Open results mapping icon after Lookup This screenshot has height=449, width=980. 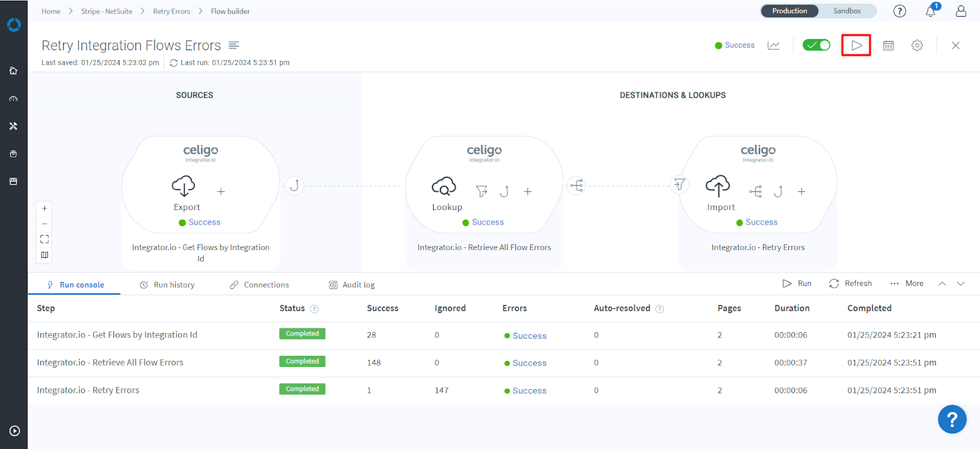tap(576, 185)
